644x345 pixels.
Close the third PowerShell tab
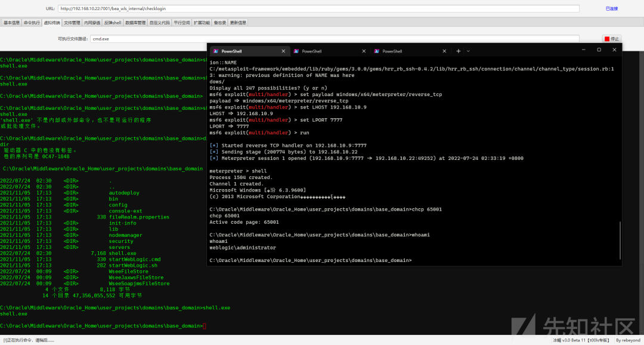click(x=444, y=51)
